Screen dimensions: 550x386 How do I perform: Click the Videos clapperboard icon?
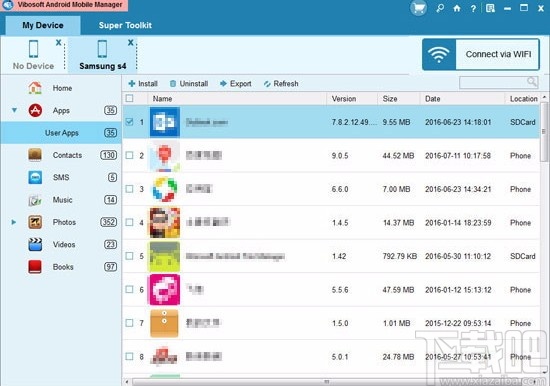(35, 245)
